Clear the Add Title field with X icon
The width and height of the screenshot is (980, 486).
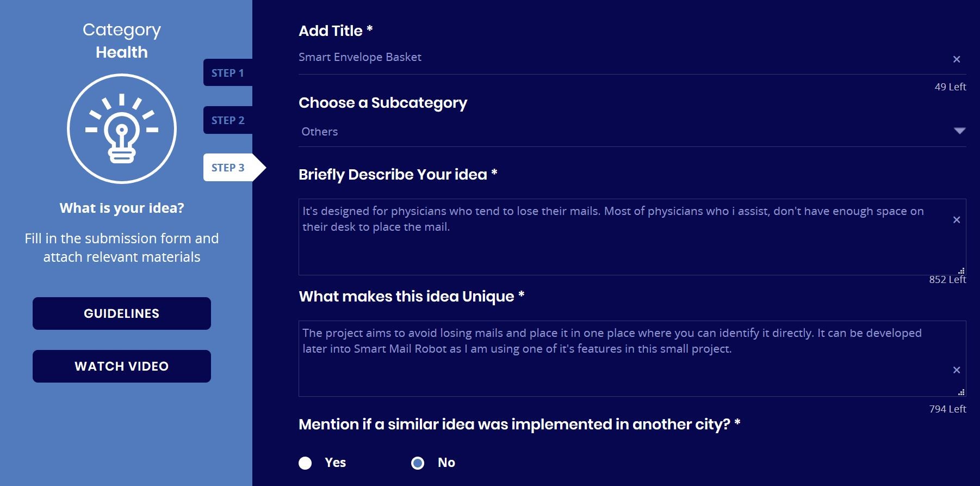coord(957,59)
